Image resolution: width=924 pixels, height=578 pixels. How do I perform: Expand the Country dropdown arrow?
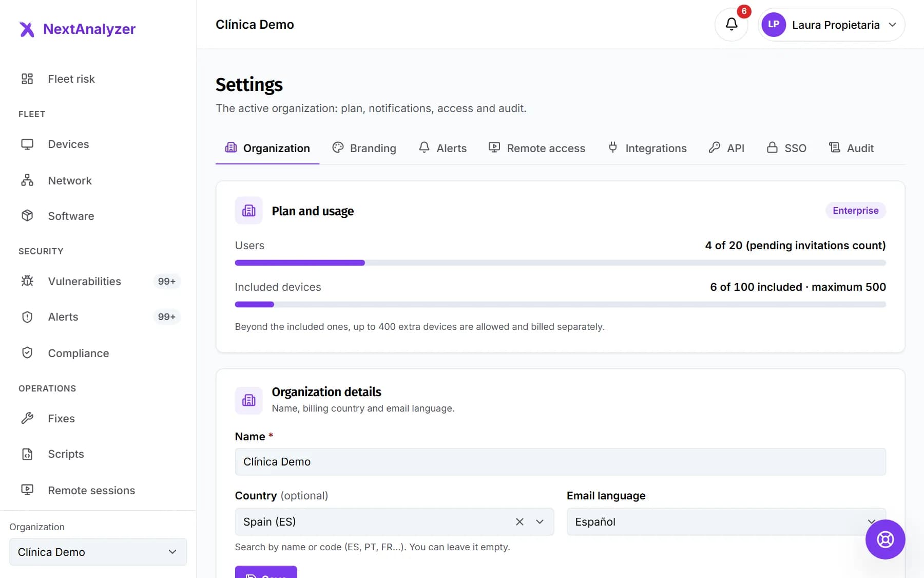click(x=540, y=522)
